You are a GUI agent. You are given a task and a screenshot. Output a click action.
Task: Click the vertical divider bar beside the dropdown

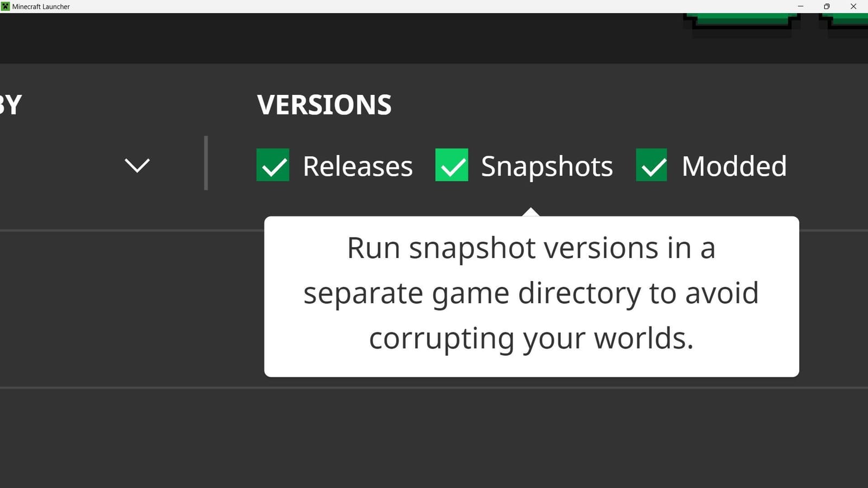(x=206, y=163)
